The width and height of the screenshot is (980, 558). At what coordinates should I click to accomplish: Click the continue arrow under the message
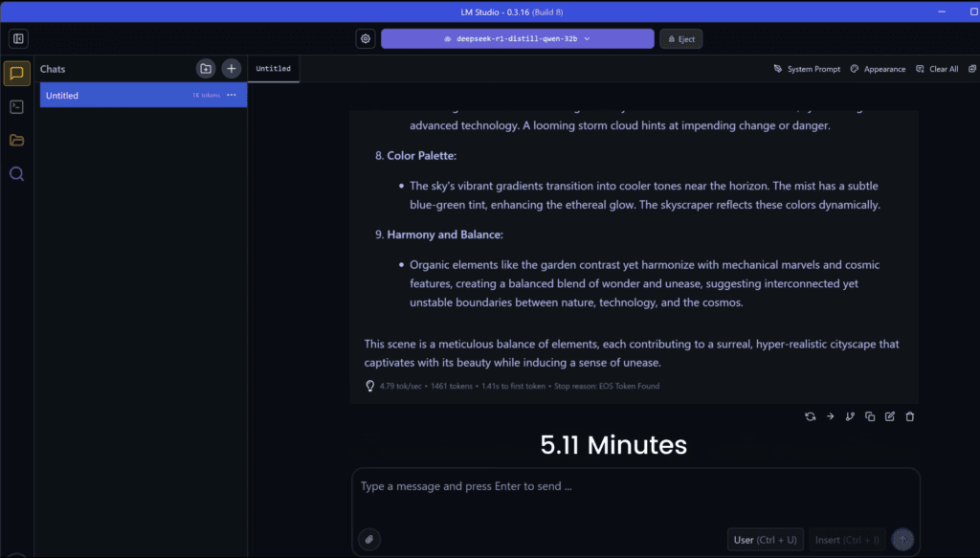(831, 416)
